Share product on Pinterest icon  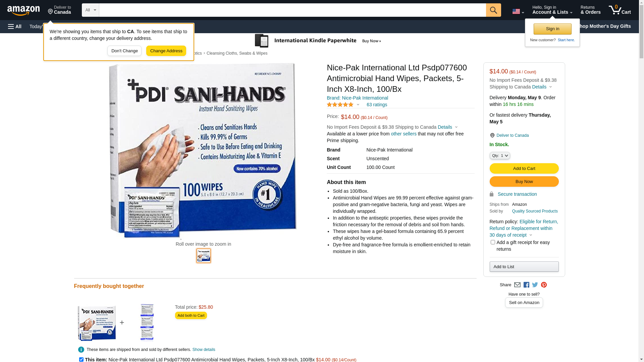point(544,285)
